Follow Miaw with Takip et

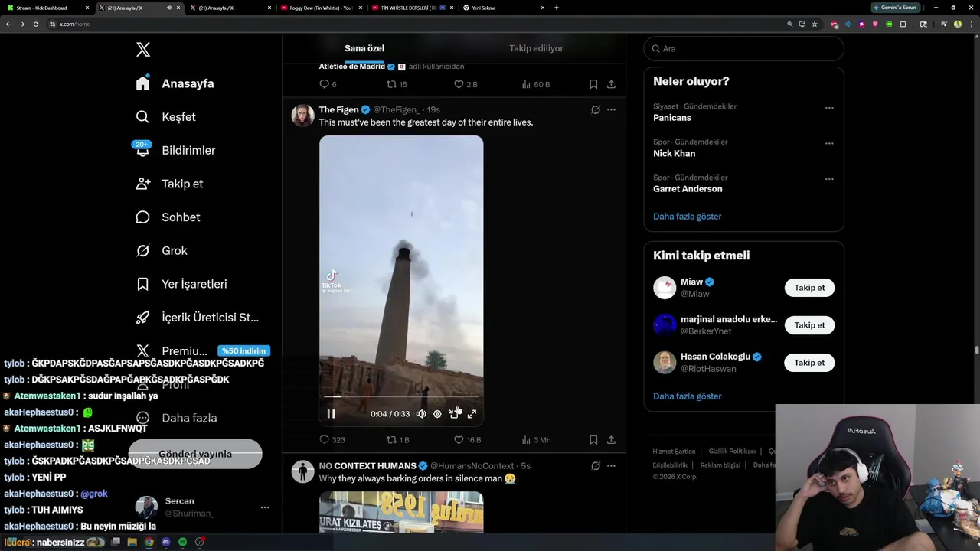[809, 288]
